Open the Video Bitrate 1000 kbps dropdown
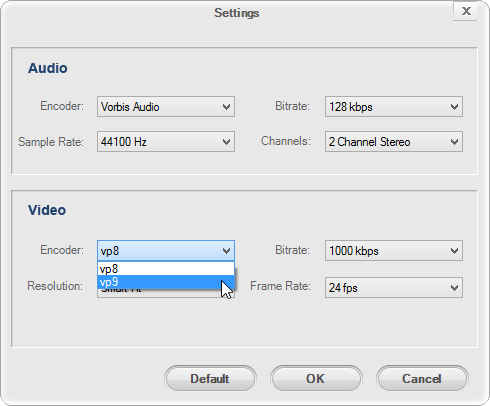 coord(394,251)
